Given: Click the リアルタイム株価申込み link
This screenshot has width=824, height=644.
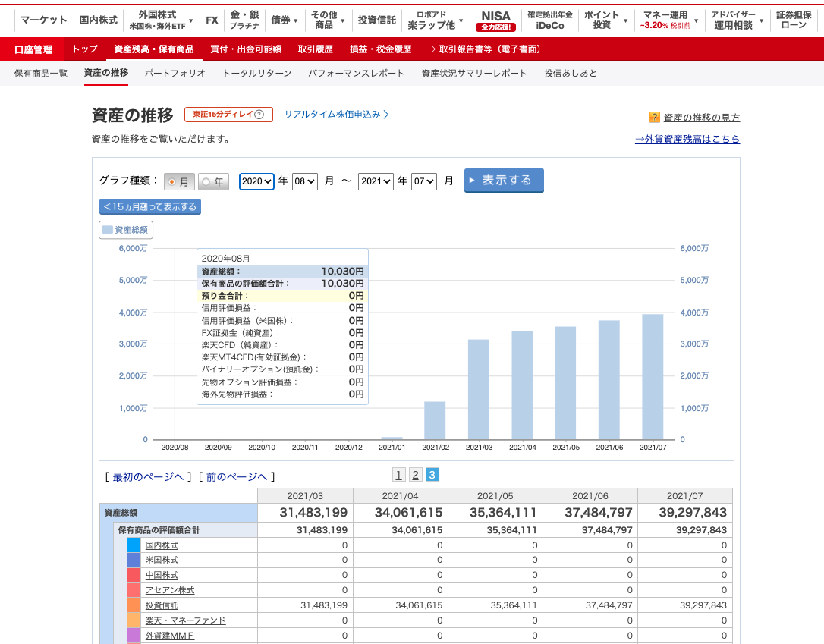Looking at the screenshot, I should [336, 114].
